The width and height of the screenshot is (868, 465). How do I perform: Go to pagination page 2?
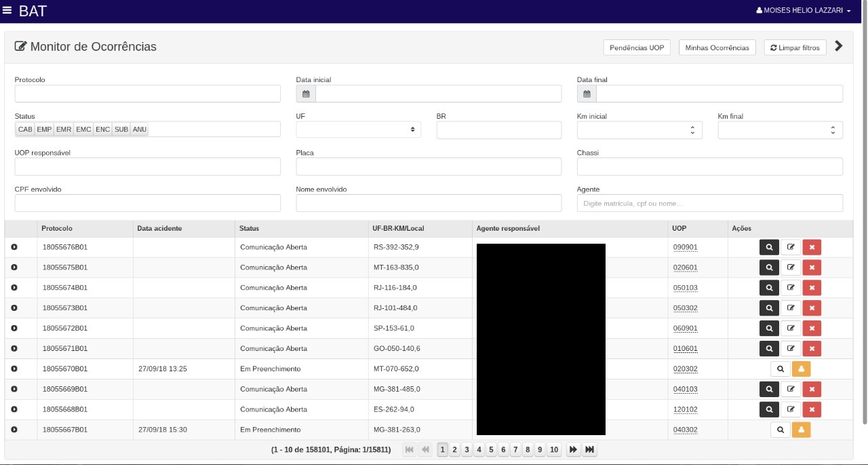[455, 449]
